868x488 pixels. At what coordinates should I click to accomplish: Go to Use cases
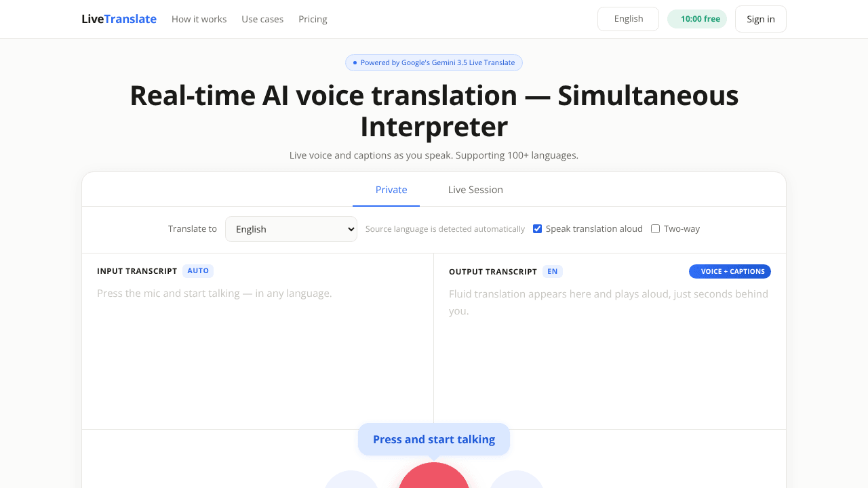(x=262, y=19)
